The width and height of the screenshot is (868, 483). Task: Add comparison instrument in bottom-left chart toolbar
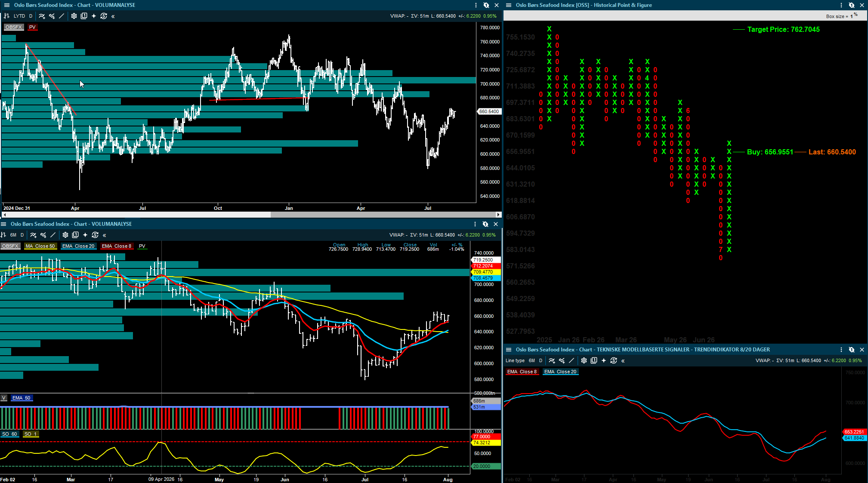43,235
